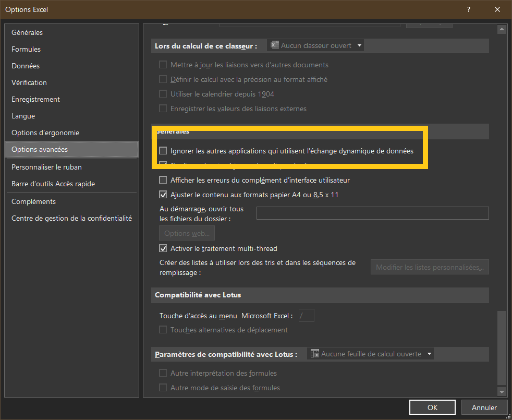Enable Utiliser le calendrier depuis 1904
The height and width of the screenshot is (420, 512).
point(163,94)
